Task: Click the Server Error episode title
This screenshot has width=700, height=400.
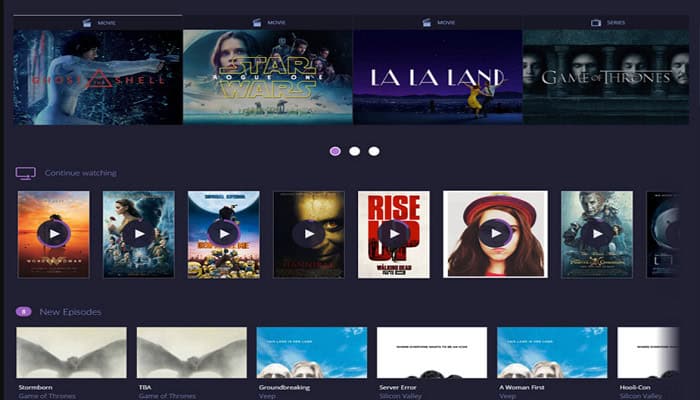Action: [397, 388]
